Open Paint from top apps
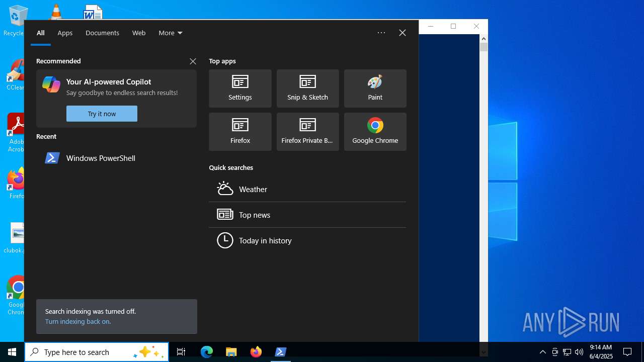The image size is (644, 362). point(375,88)
